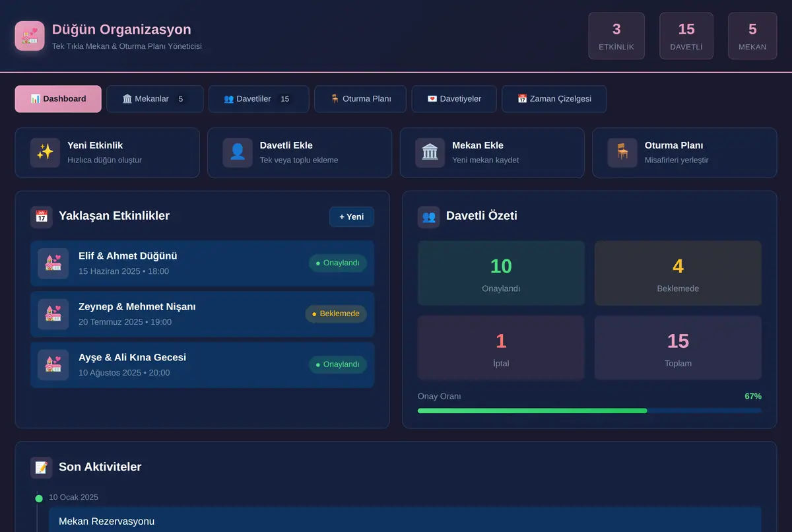Viewport: 792px width, 532px height.
Task: Open the Oturma Planı quick action card
Action: click(x=684, y=152)
